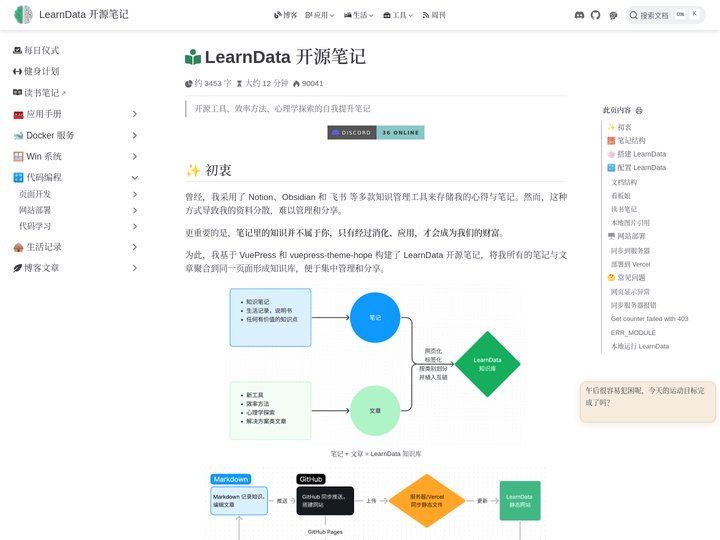This screenshot has width=720, height=540.
Task: Click the 博客 nav icon
Action: click(x=277, y=15)
